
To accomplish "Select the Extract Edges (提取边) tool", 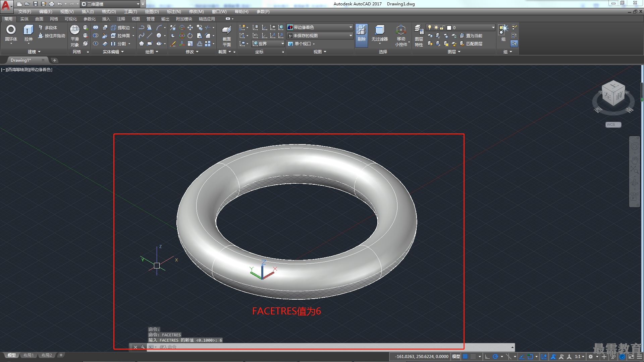I will pos(120,27).
